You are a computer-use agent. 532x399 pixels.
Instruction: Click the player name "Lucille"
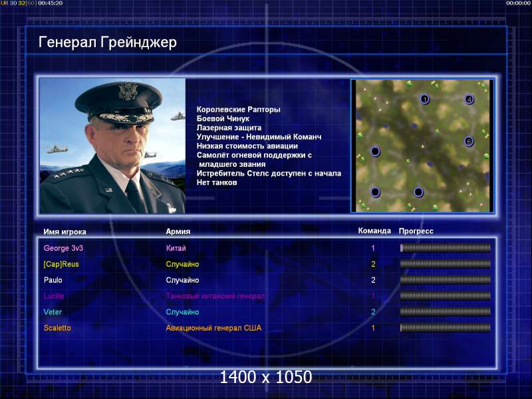(x=54, y=296)
